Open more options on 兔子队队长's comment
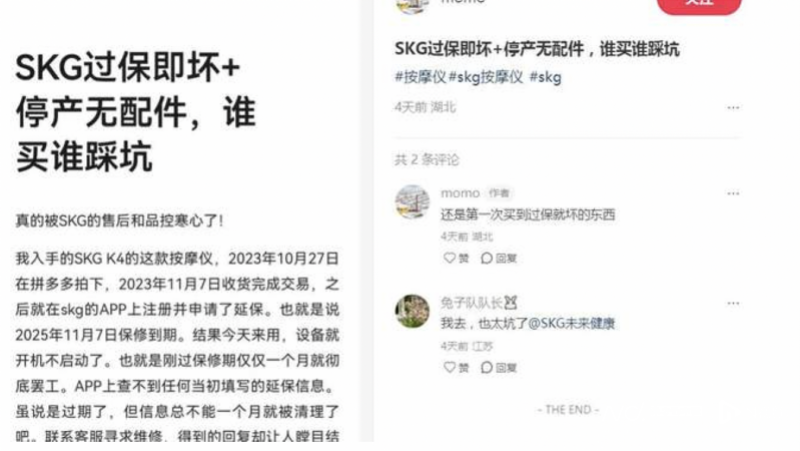800x451 pixels. point(733,303)
